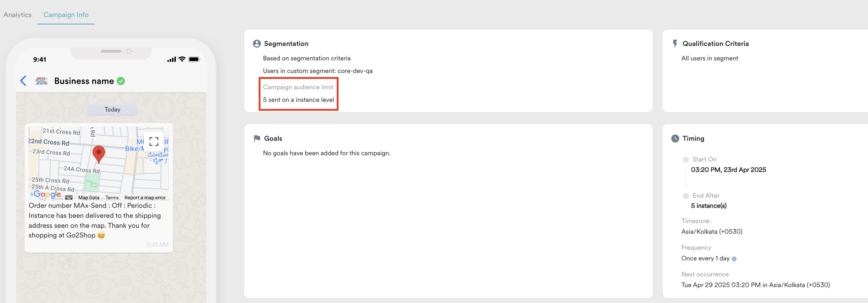Click the red map location pin

click(98, 153)
